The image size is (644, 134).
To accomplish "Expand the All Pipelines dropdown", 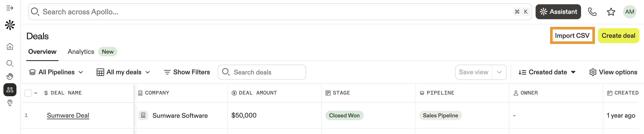I will [56, 72].
